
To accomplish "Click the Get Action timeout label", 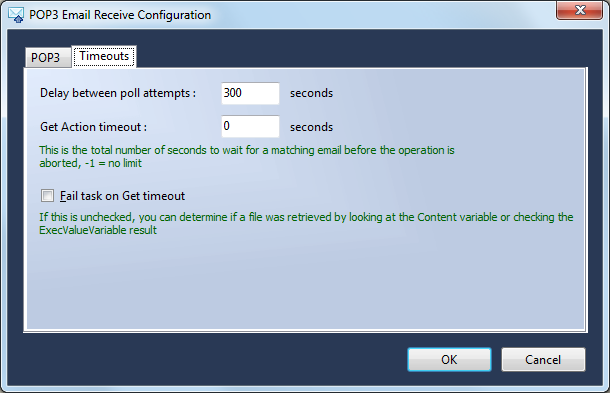I will pyautogui.click(x=93, y=127).
